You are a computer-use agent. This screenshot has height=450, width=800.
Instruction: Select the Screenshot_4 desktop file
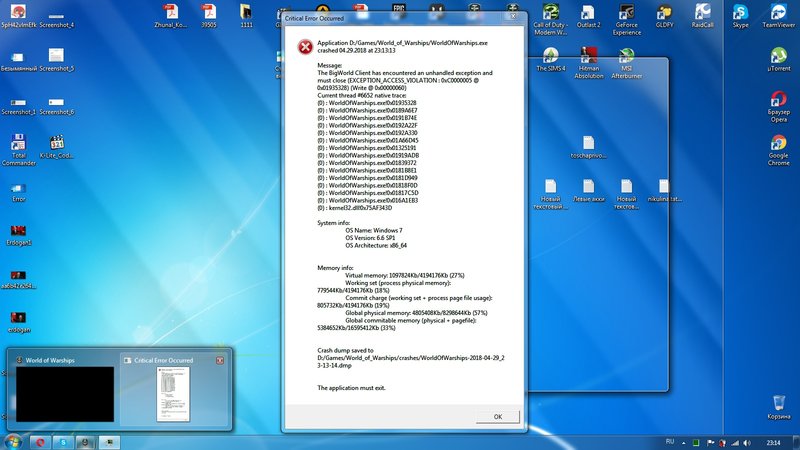(57, 19)
